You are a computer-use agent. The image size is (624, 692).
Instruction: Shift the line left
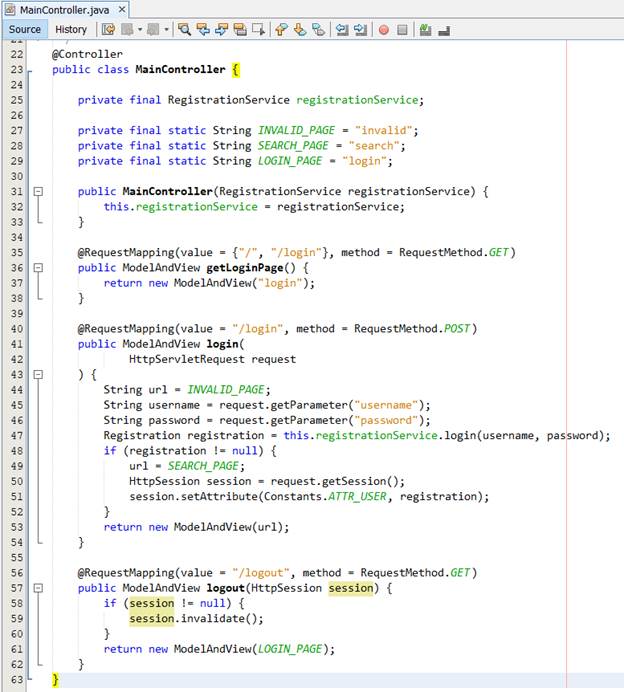(x=342, y=30)
